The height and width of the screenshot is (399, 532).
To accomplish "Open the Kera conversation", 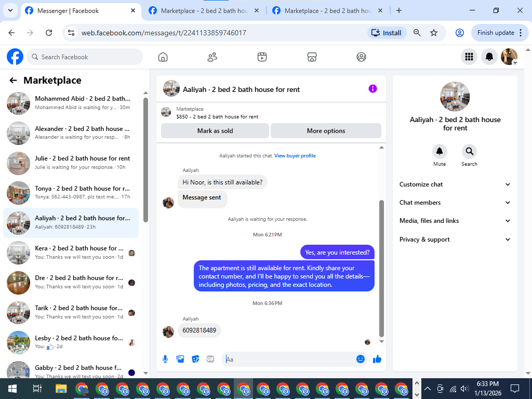I will pyautogui.click(x=71, y=252).
